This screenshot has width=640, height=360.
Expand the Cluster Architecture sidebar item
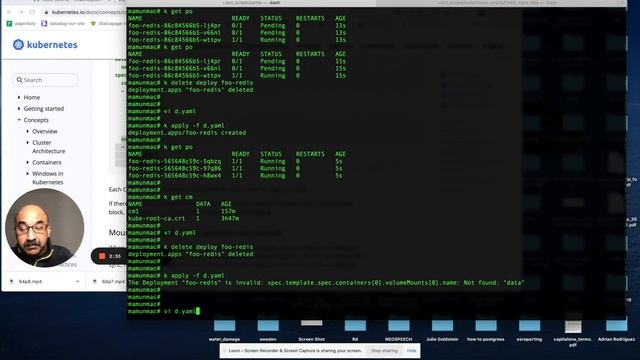(27, 142)
